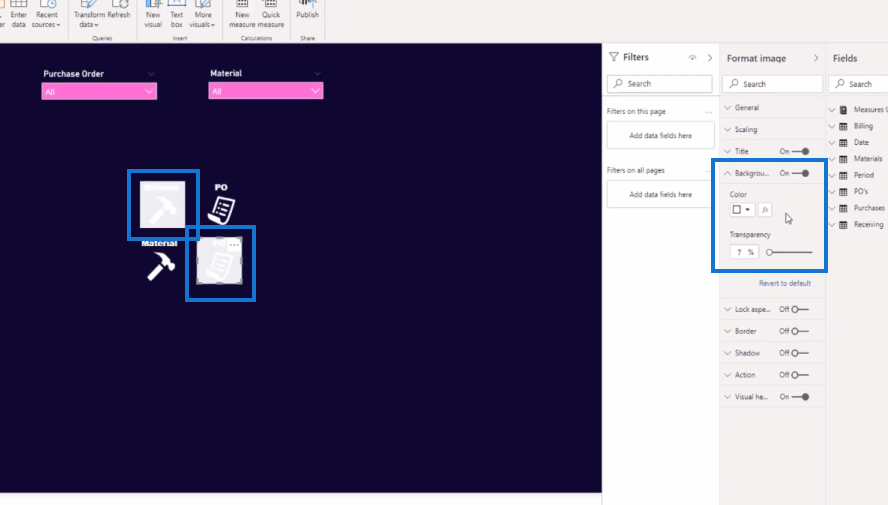The height and width of the screenshot is (505, 888).
Task: Click the Date table icon
Action: pos(843,143)
